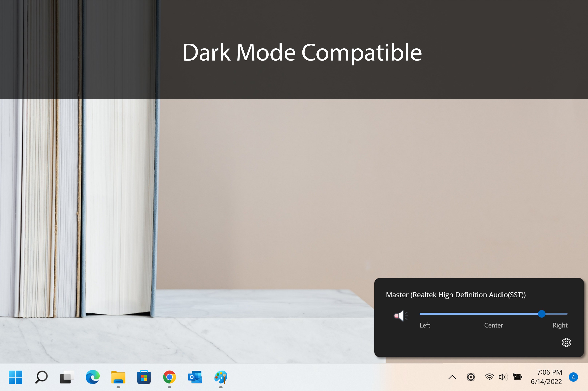The width and height of the screenshot is (588, 391).
Task: Open the Wi-Fi network tray icon
Action: 489,377
